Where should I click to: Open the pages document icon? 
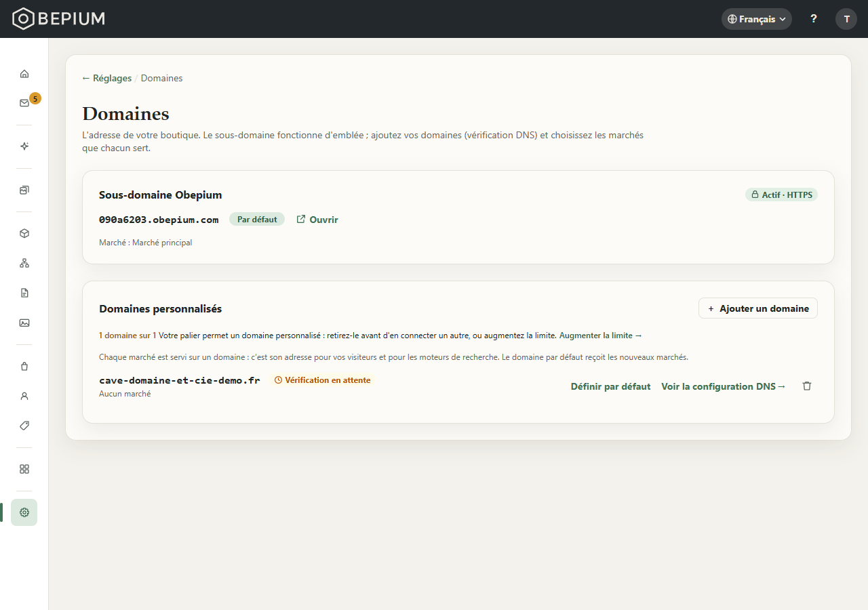(x=24, y=293)
